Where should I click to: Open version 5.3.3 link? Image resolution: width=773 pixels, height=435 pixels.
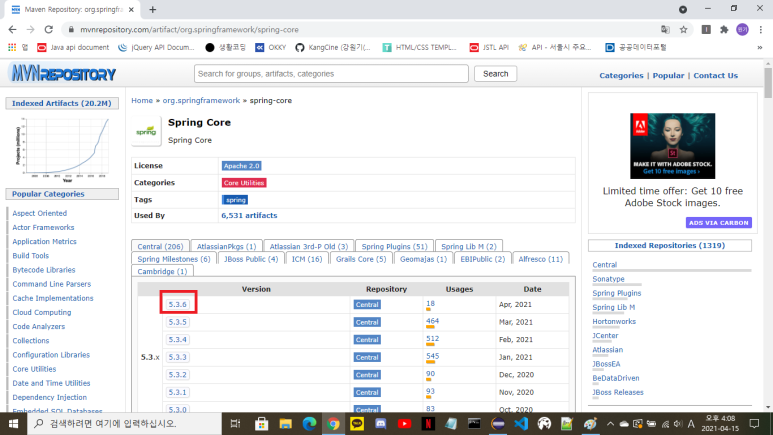point(177,357)
